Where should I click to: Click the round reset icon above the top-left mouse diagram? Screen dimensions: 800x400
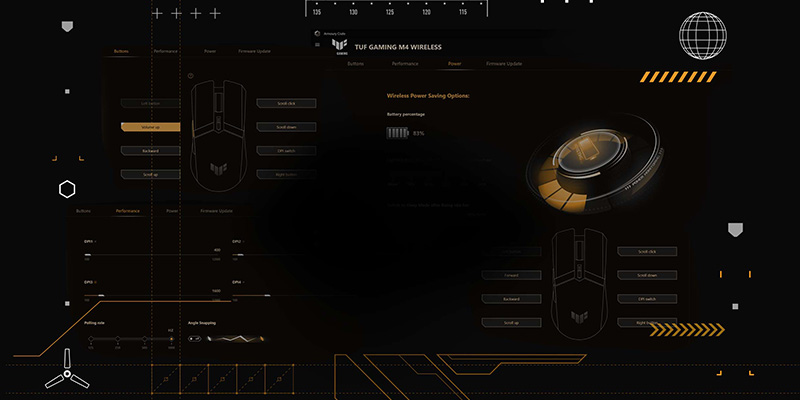pyautogui.click(x=190, y=76)
